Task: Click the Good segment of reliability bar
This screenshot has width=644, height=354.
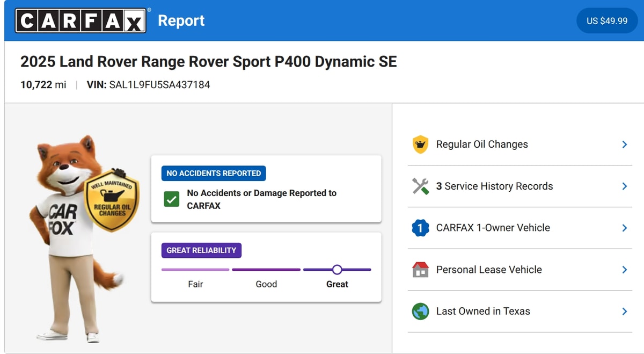Action: (x=266, y=270)
